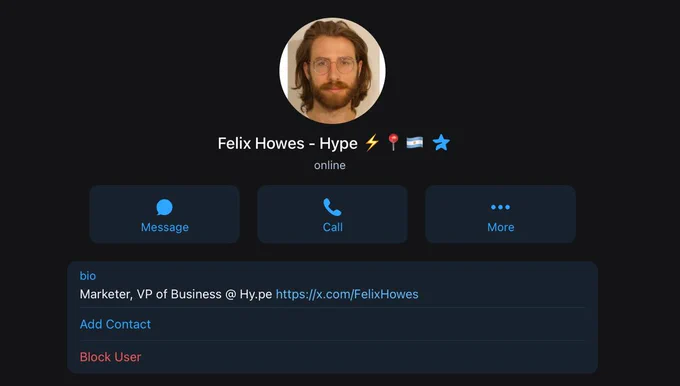Click the Argentina flag emoji

click(x=415, y=142)
